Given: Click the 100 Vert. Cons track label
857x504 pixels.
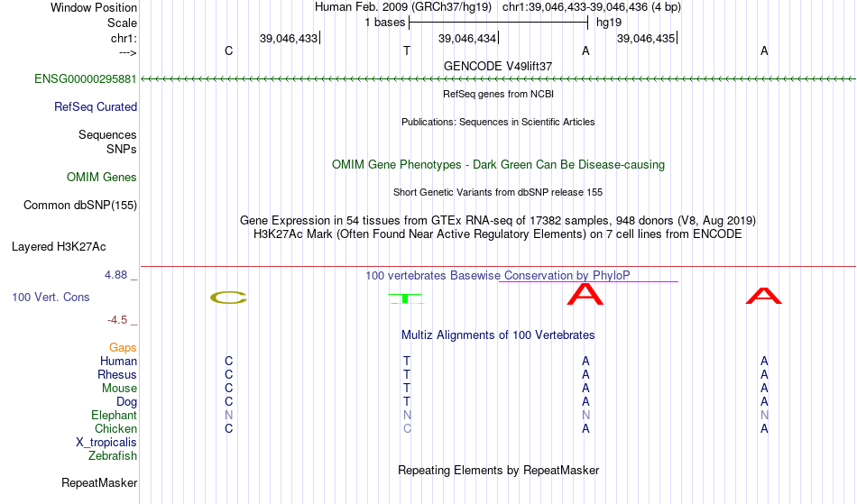Looking at the screenshot, I should (x=51, y=297).
